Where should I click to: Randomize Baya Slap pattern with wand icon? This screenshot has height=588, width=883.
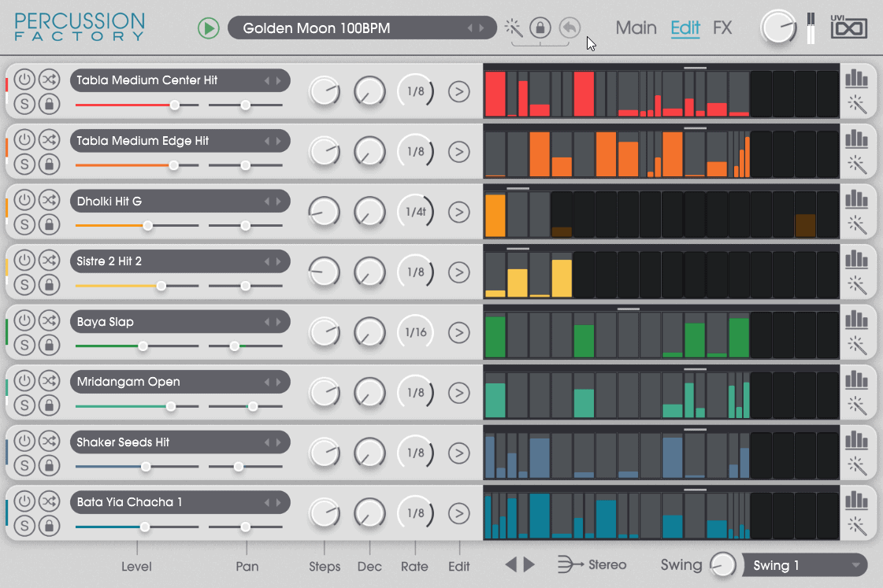(856, 346)
